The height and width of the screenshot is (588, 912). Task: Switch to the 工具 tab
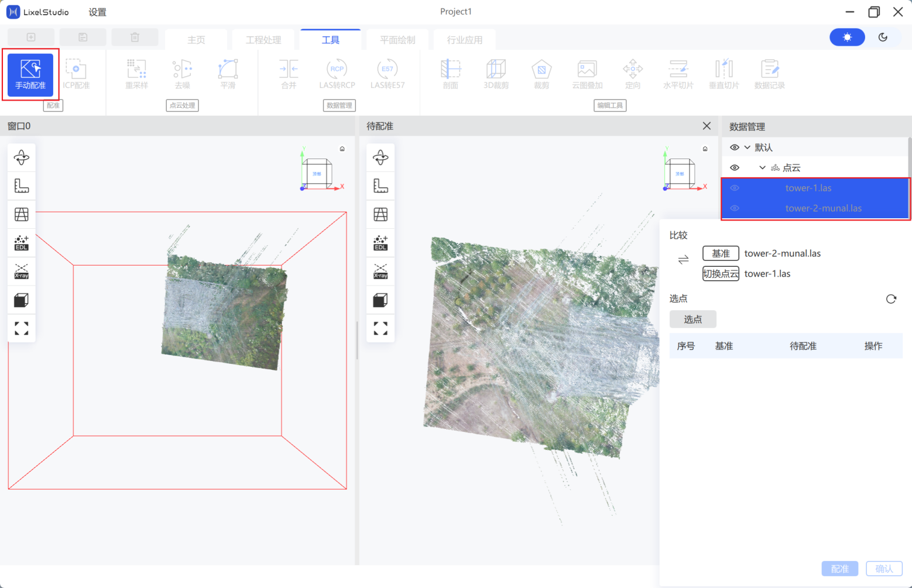[331, 40]
